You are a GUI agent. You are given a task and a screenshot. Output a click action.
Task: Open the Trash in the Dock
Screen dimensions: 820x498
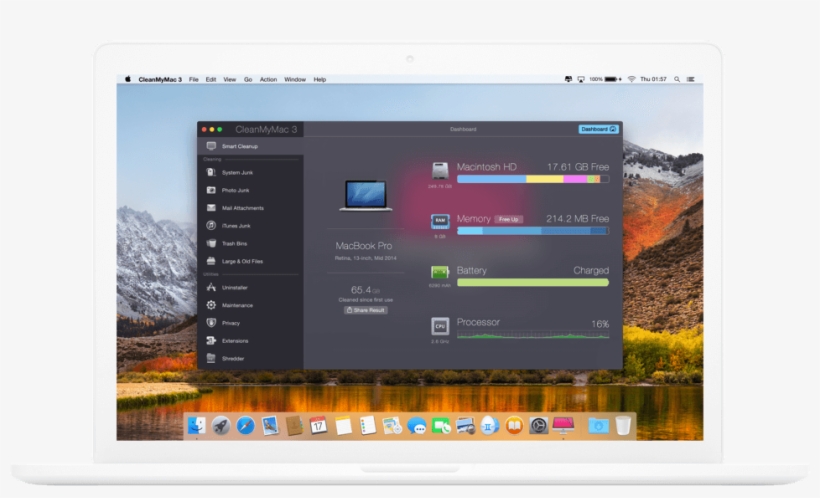click(623, 425)
